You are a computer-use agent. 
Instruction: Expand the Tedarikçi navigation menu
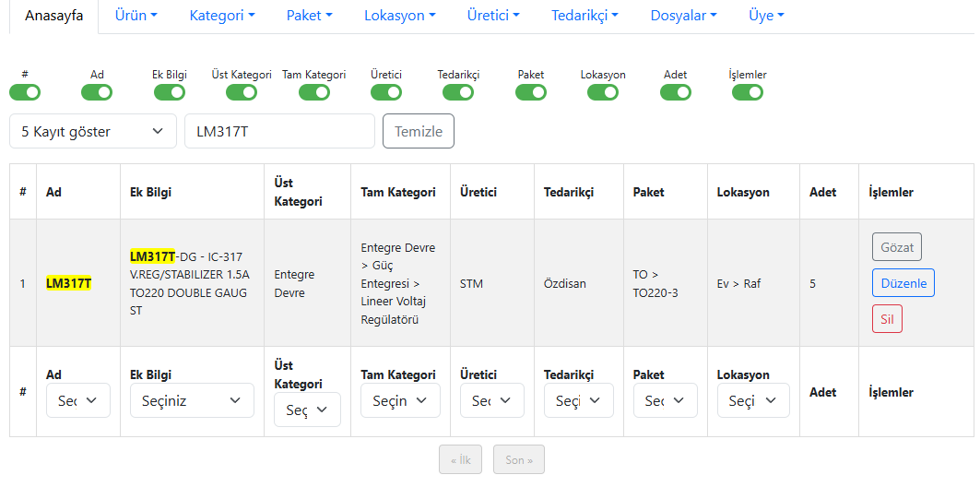[584, 16]
